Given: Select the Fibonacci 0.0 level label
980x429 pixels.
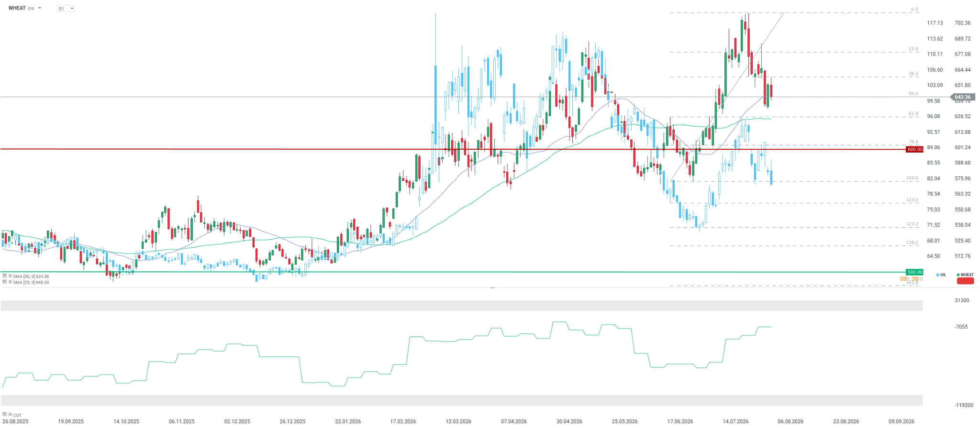Looking at the screenshot, I should pos(914,9).
